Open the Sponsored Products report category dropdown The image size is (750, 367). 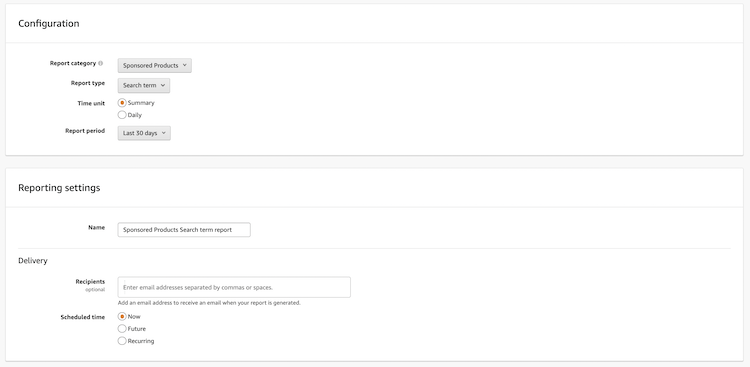(154, 66)
